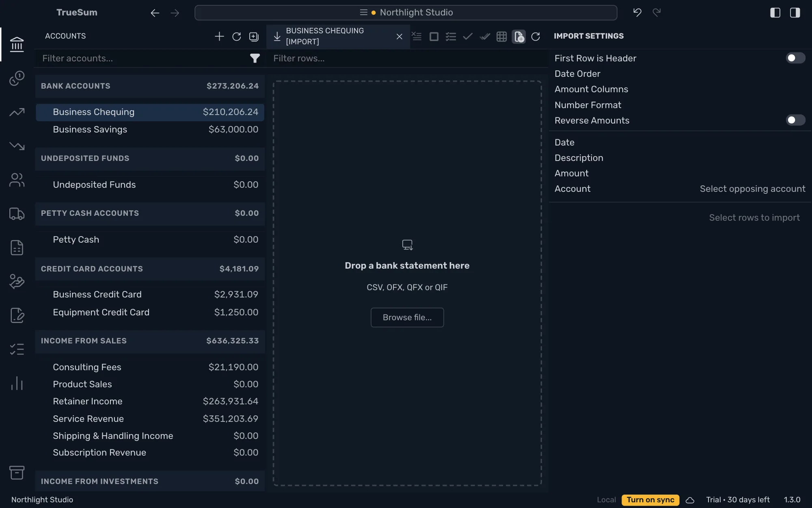Toggle the left sidebar panel visibility

click(775, 13)
